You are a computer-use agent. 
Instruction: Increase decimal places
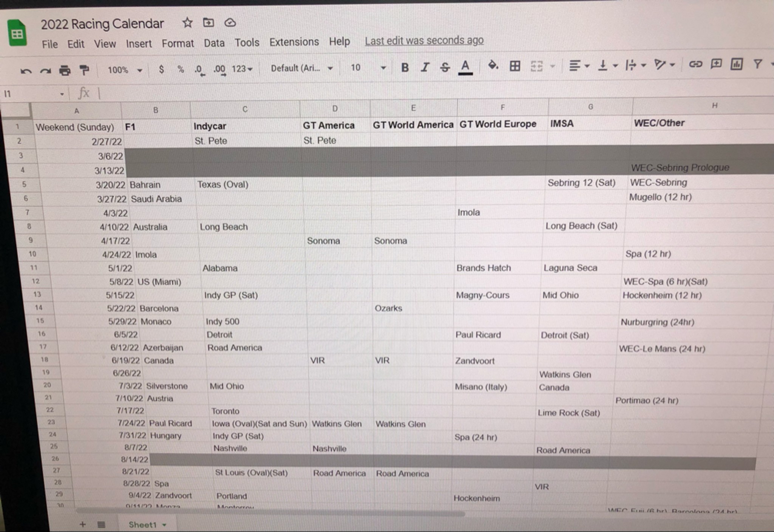pos(220,70)
